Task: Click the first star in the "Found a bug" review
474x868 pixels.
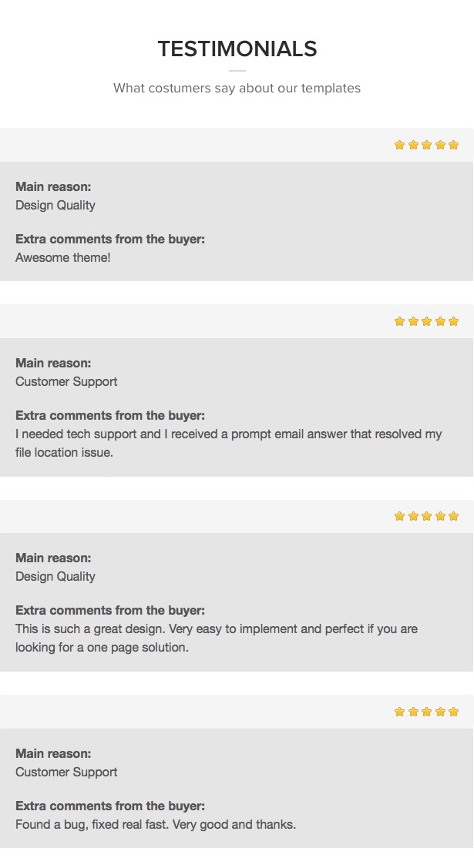Action: pos(399,712)
